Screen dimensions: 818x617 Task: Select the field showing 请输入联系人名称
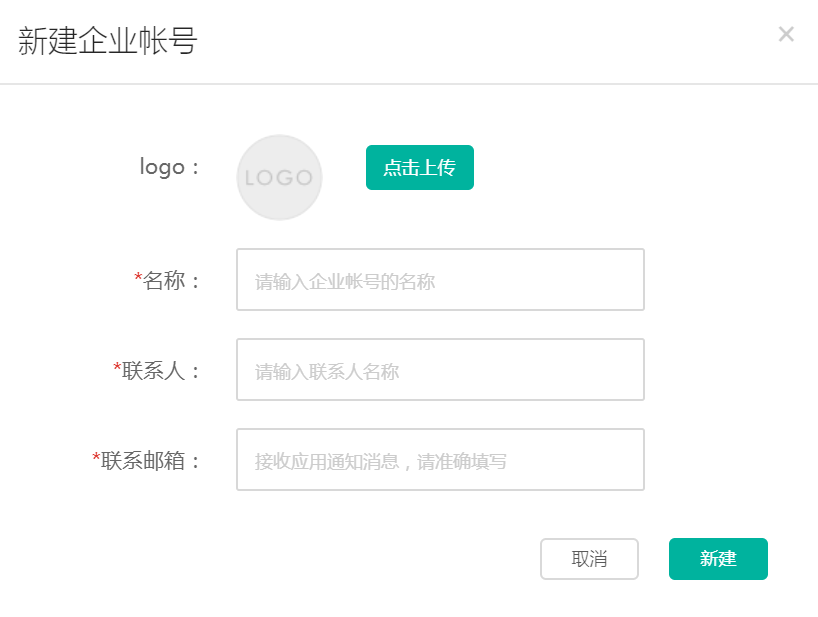click(440, 370)
